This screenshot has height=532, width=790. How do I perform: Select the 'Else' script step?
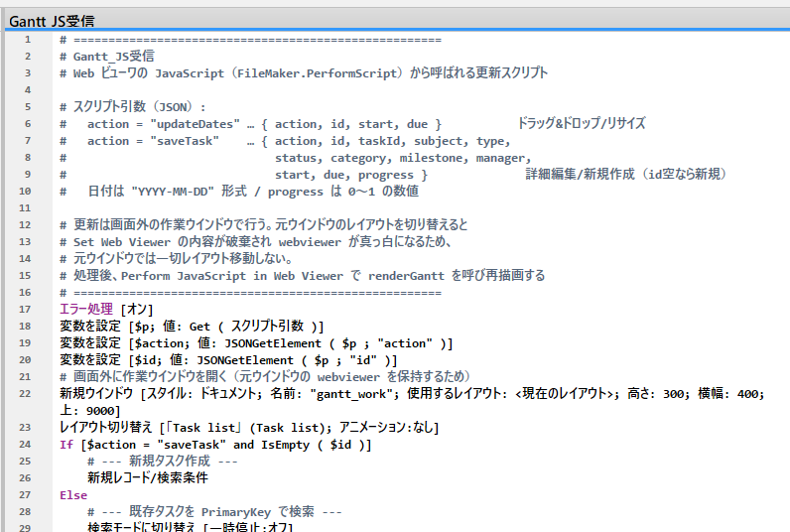click(x=73, y=495)
